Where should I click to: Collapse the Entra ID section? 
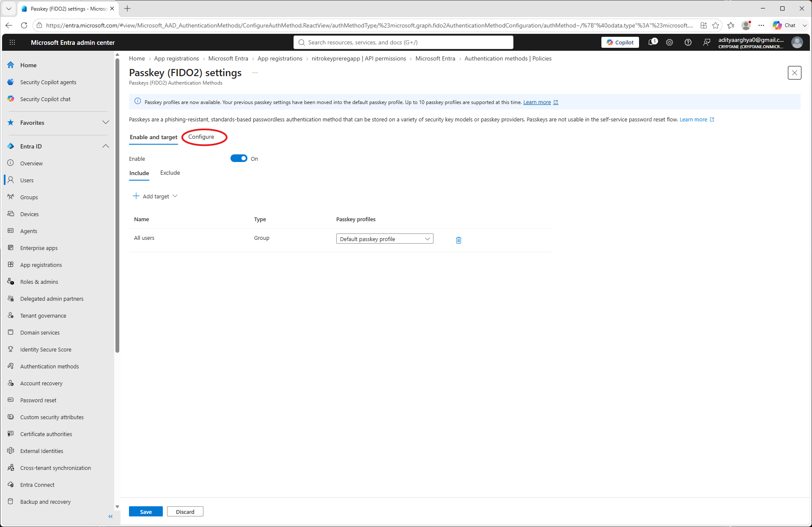click(106, 146)
